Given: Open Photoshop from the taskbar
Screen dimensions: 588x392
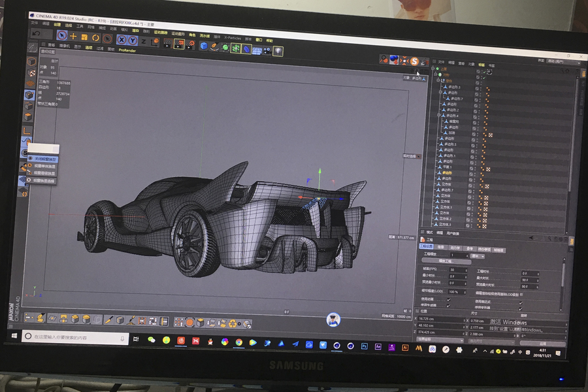Looking at the screenshot, I should (x=364, y=346).
